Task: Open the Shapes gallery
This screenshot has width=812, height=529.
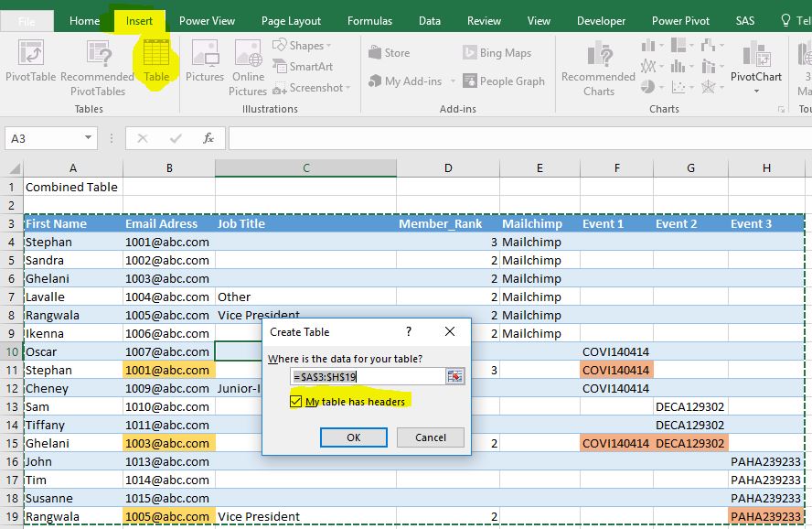Action: coord(302,46)
